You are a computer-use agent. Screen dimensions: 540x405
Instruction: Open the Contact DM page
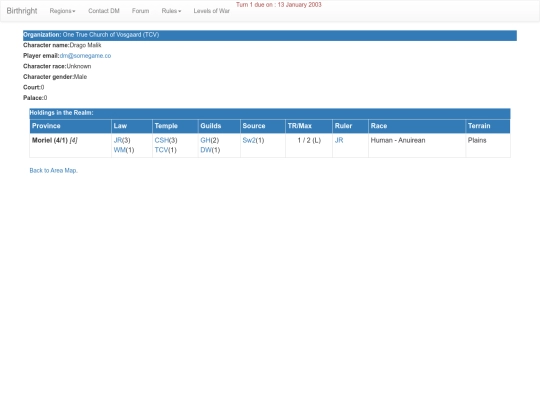tap(104, 11)
